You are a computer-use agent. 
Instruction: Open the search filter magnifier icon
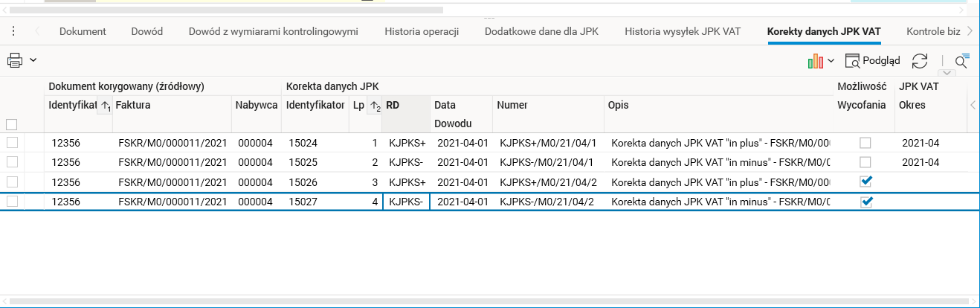961,61
